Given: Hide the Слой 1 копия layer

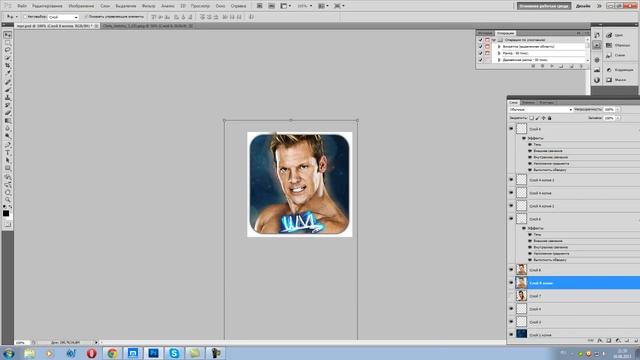Looking at the screenshot, I should pyautogui.click(x=511, y=334).
